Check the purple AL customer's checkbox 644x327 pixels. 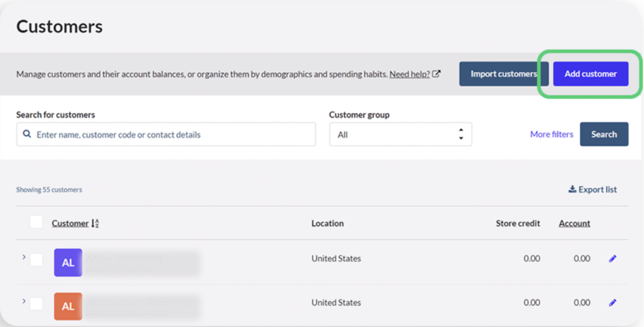36,260
